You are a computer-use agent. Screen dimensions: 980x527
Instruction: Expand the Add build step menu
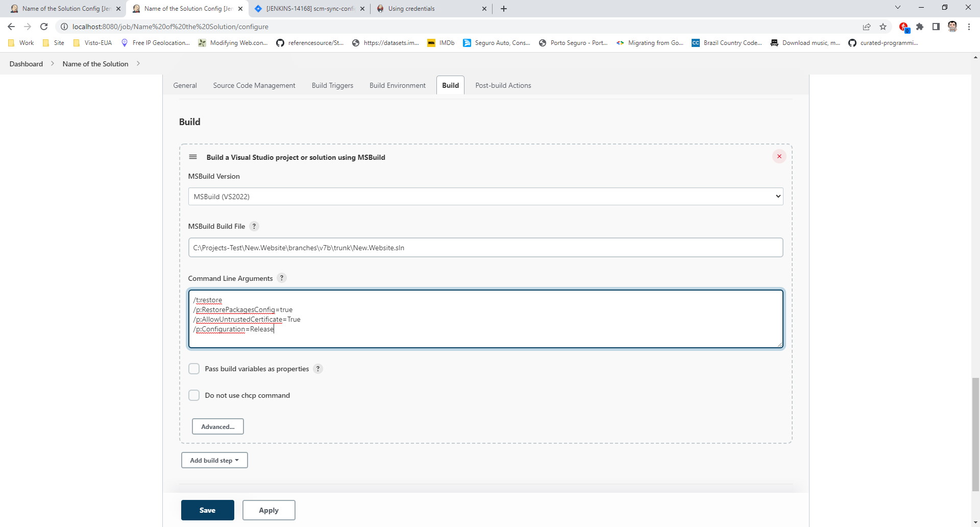(x=214, y=460)
